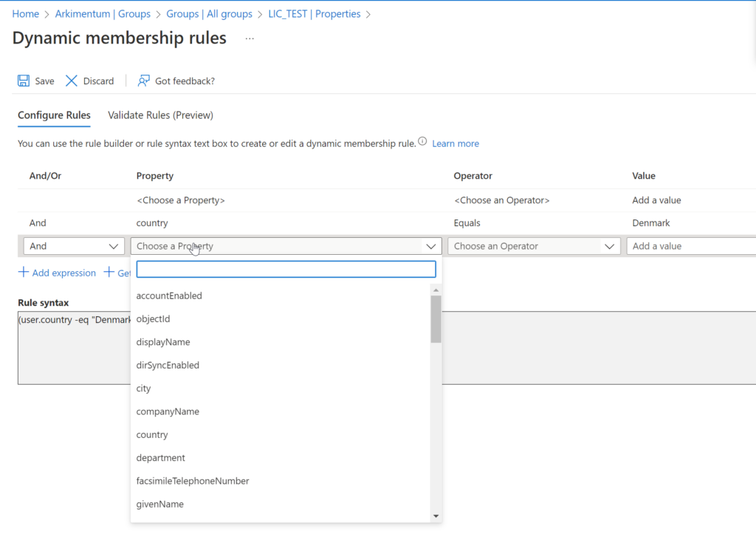
Task: Go to LIC_TEST | Properties breadcrumb
Action: [315, 14]
